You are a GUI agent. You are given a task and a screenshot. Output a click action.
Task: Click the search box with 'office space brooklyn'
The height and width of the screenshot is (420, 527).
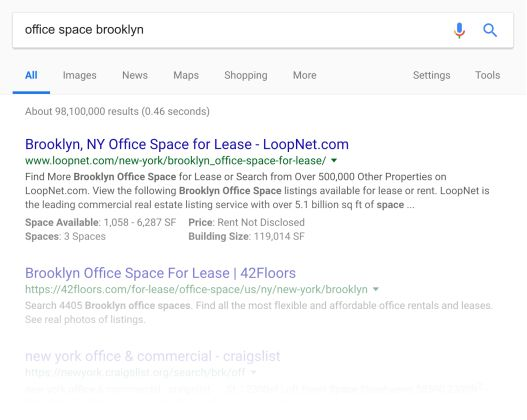pyautogui.click(x=235, y=30)
